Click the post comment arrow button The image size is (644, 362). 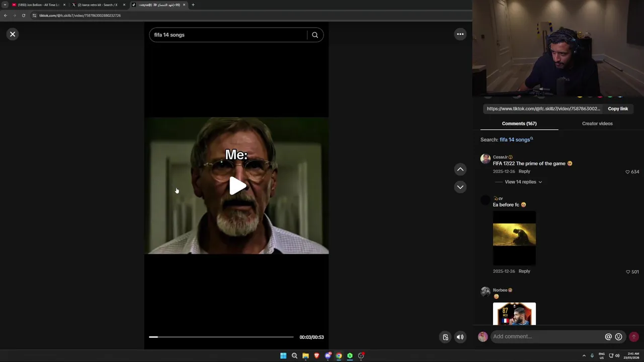click(x=634, y=337)
